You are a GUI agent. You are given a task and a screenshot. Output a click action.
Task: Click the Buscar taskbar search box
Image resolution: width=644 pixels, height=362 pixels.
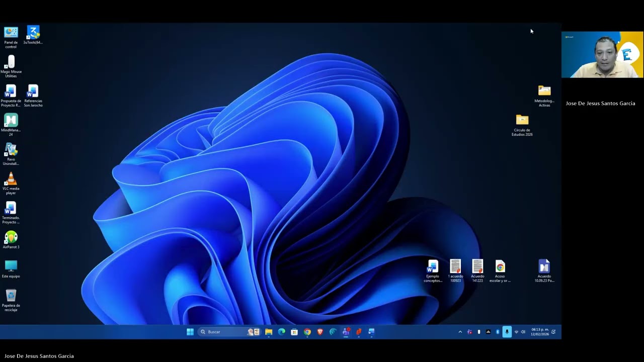pos(229,332)
